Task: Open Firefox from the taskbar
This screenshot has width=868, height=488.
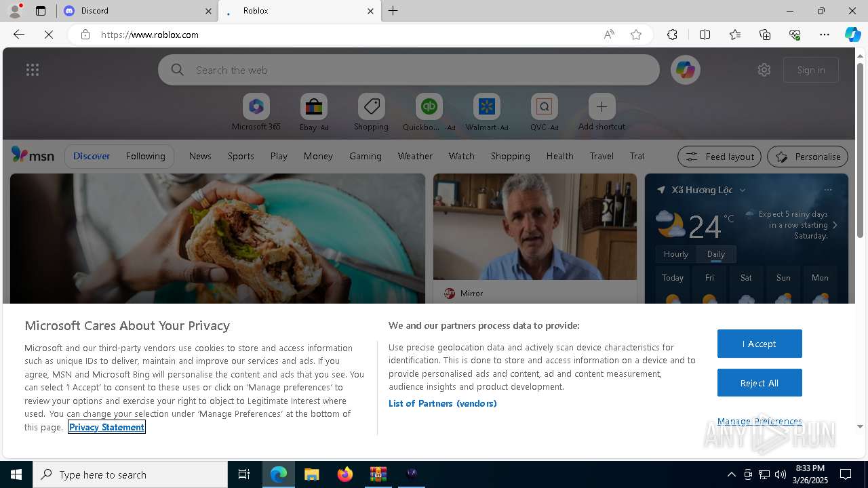Action: 345,474
